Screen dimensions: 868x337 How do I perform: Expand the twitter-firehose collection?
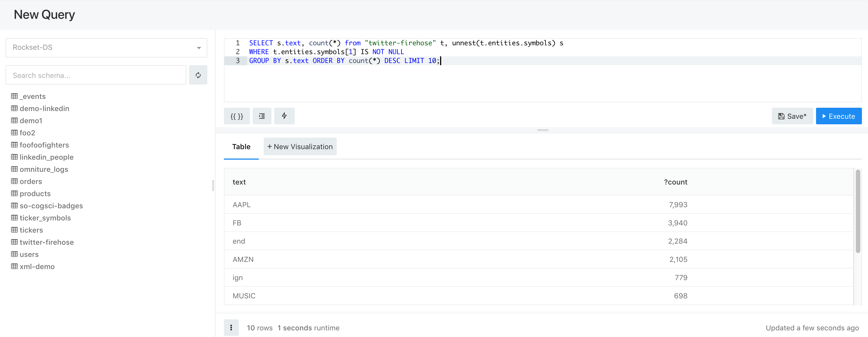click(46, 242)
